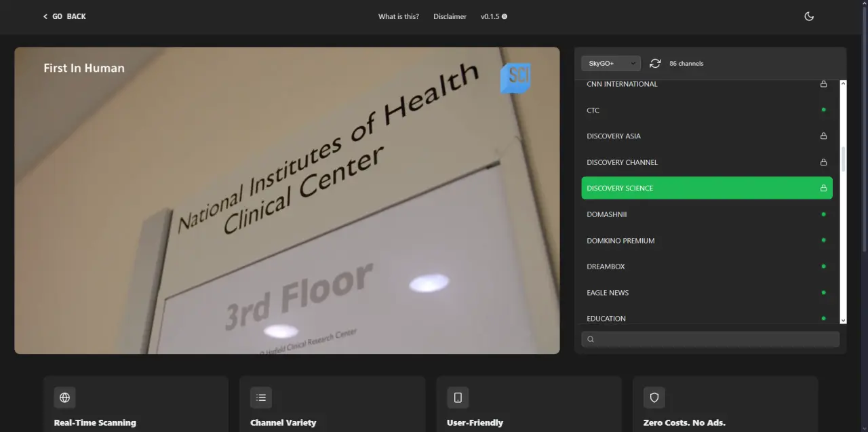Click the list icon on Channel Variety card
The width and height of the screenshot is (868, 432).
261,397
